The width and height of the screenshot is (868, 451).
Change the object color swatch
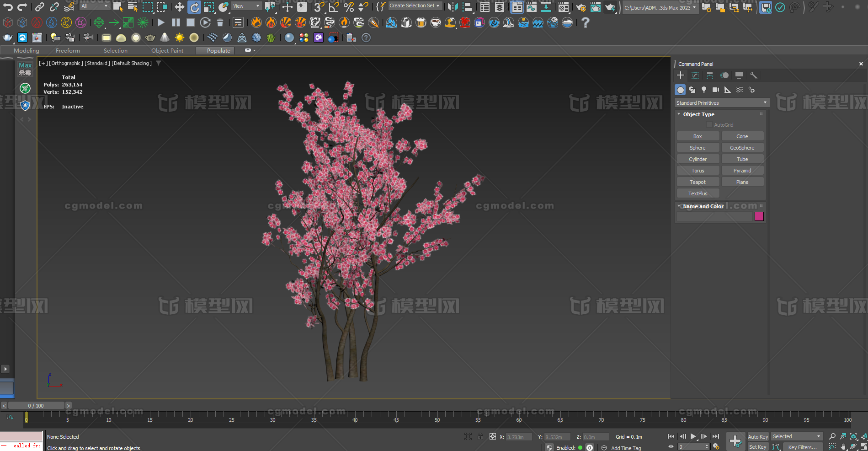point(759,216)
